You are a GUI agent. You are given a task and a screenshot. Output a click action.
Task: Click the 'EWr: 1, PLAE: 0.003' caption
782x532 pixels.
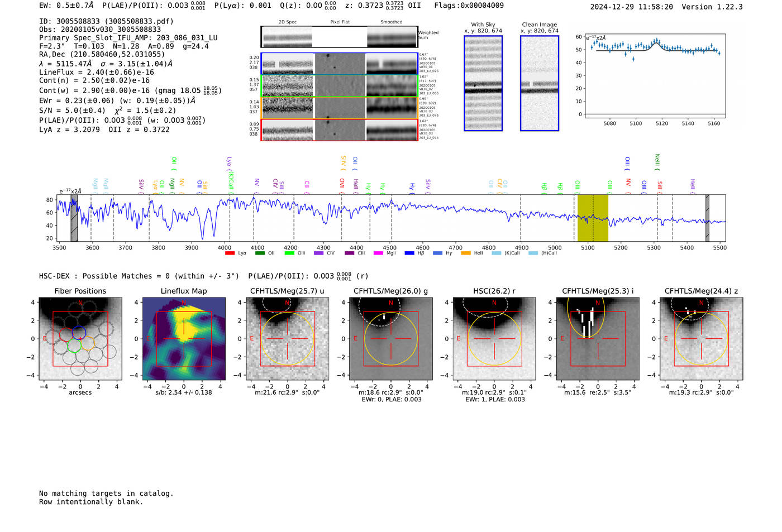[x=494, y=400]
